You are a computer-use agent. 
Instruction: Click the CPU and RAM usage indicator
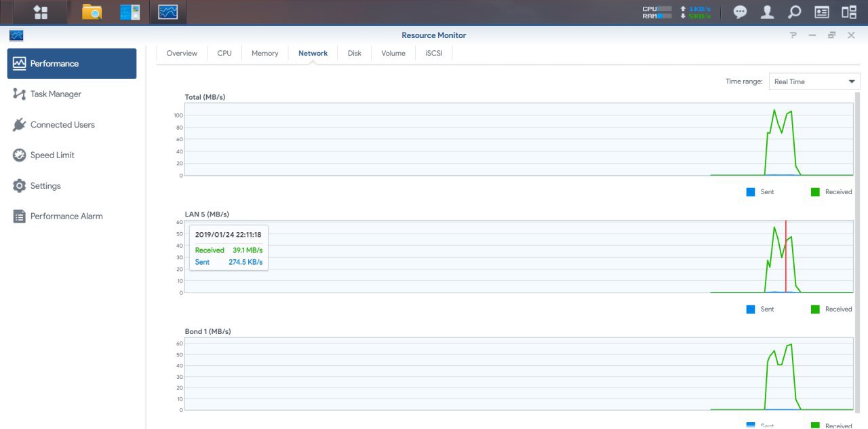click(x=657, y=12)
